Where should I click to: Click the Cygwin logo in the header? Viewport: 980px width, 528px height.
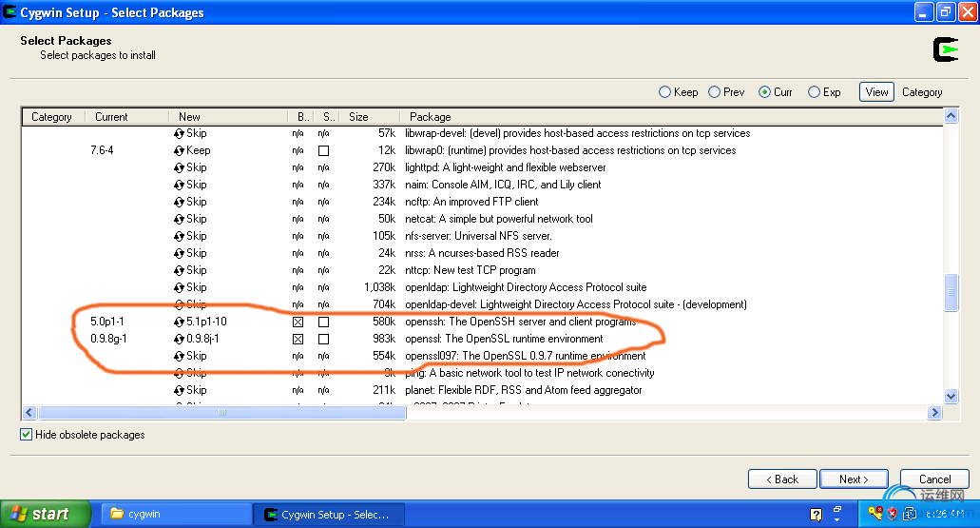tap(946, 49)
